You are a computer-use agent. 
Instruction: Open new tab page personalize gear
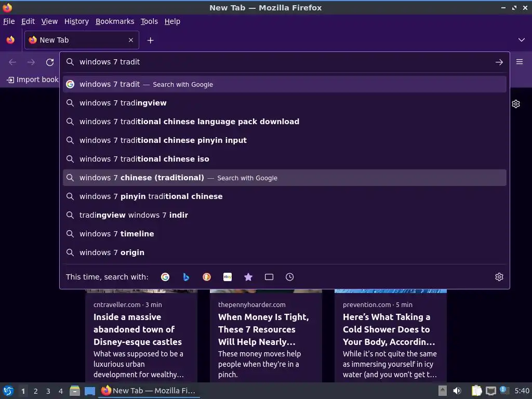point(516,104)
